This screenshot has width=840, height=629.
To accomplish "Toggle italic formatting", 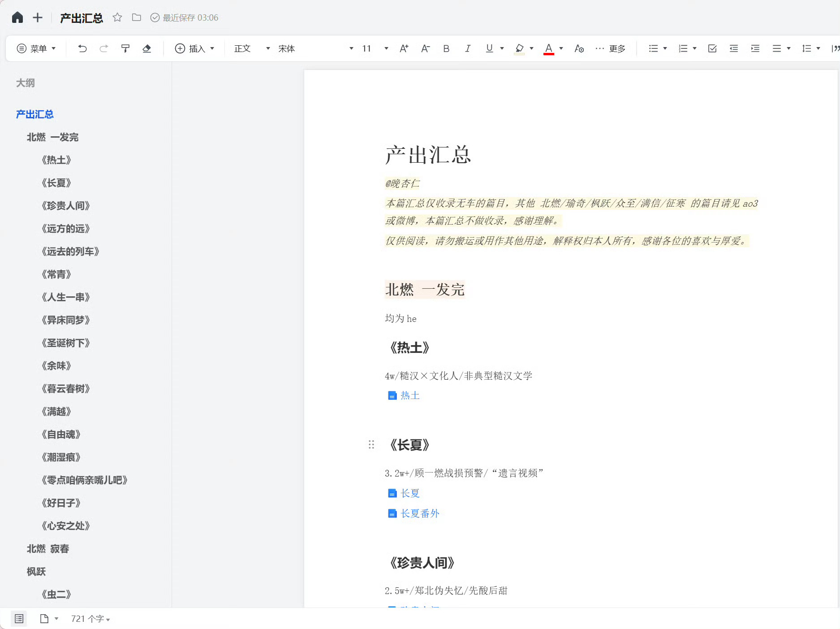I will coord(468,48).
